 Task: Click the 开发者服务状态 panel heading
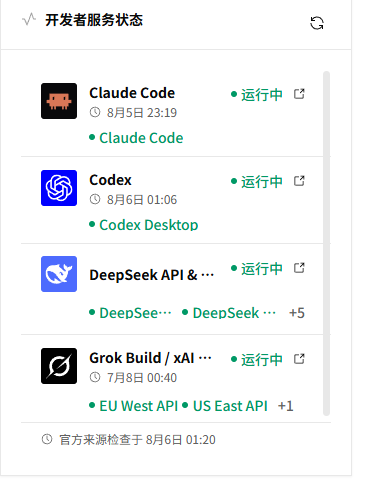coord(94,20)
